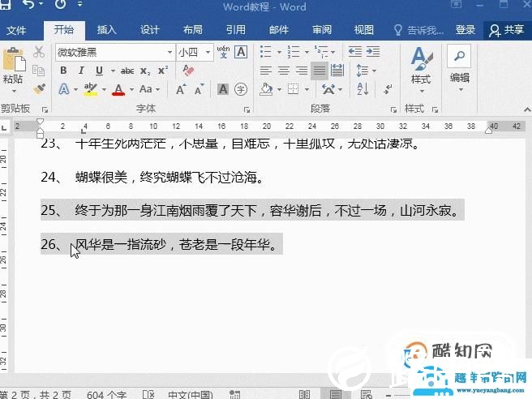Expand borders dropdown arrow
This screenshot has width=532, height=399.
[307, 89]
